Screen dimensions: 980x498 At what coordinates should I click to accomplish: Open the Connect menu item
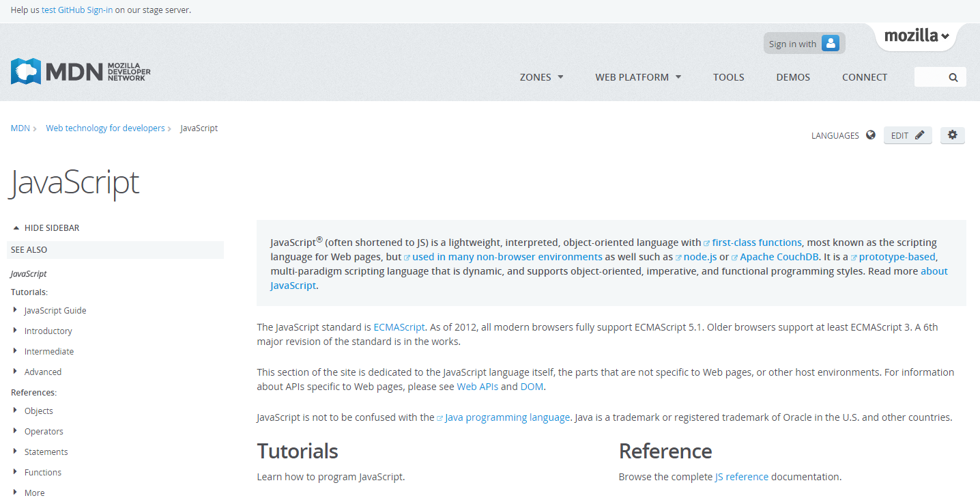(865, 77)
